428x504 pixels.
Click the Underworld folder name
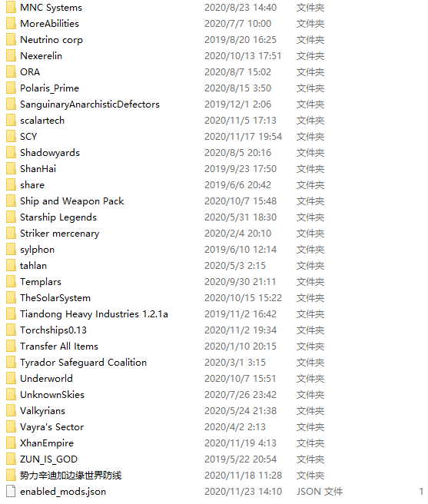[46, 378]
